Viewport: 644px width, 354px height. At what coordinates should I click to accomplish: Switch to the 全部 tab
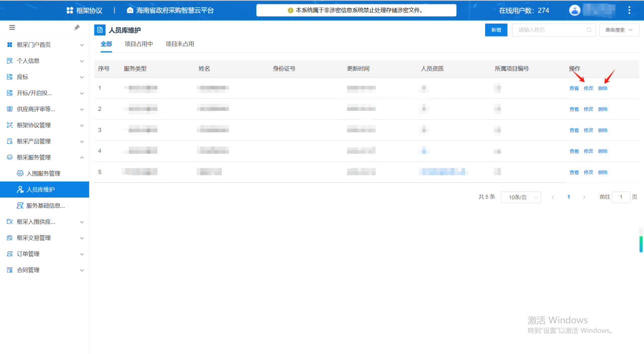click(x=106, y=44)
